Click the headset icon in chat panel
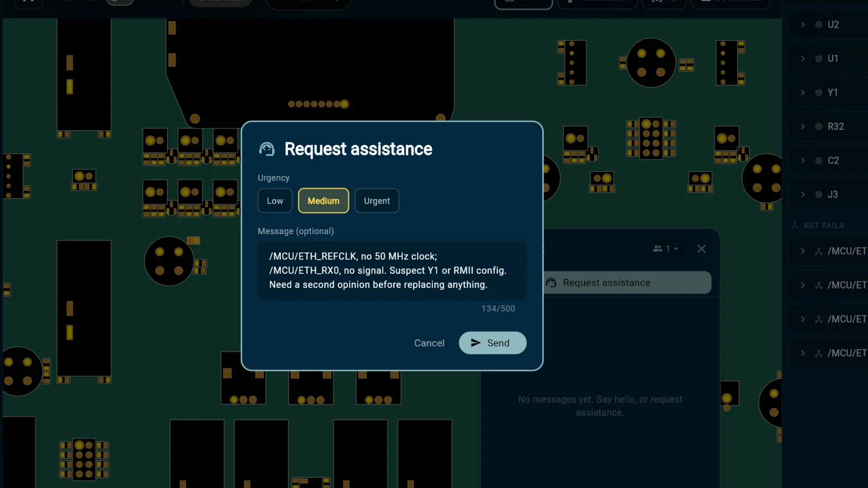This screenshot has width=868, height=488. 551,282
